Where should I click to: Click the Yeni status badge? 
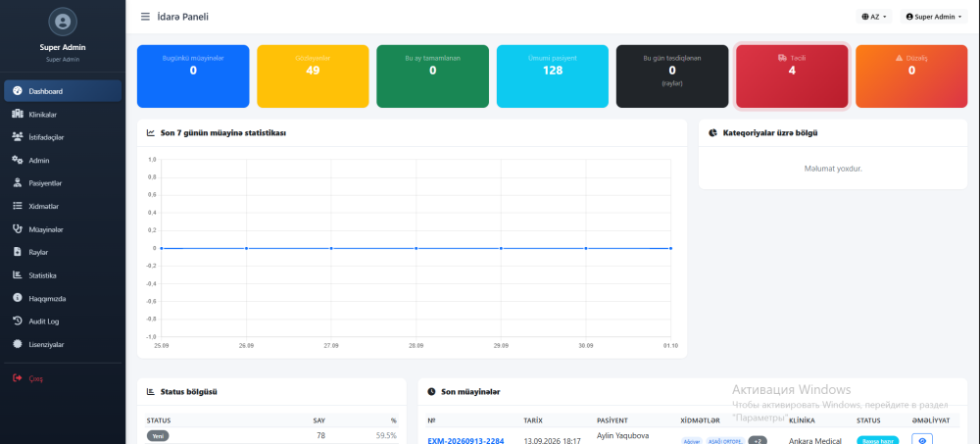158,436
